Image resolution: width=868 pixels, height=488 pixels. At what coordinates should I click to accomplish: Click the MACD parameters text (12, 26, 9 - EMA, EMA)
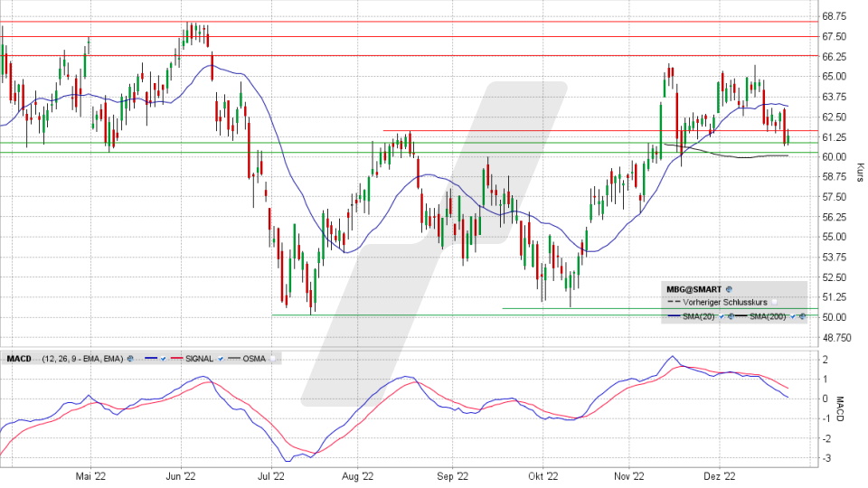[x=82, y=359]
